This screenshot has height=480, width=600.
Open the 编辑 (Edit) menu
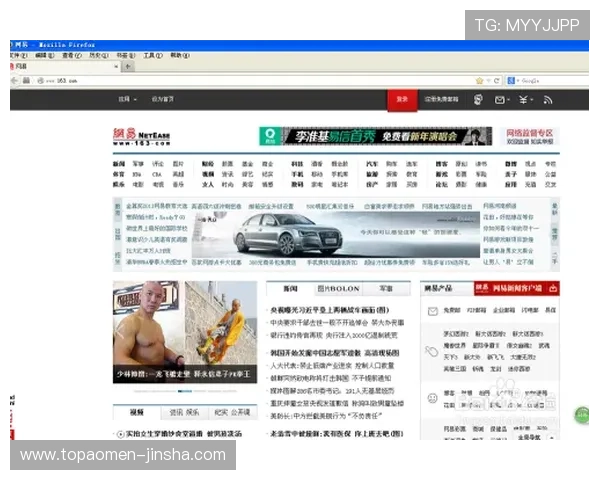[x=45, y=55]
